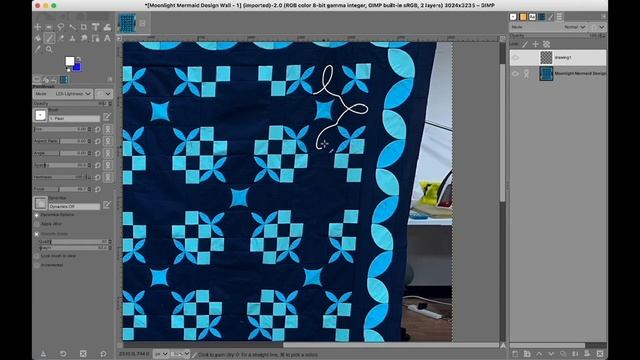Select the Text tool
640x360 pixels.
[107, 38]
